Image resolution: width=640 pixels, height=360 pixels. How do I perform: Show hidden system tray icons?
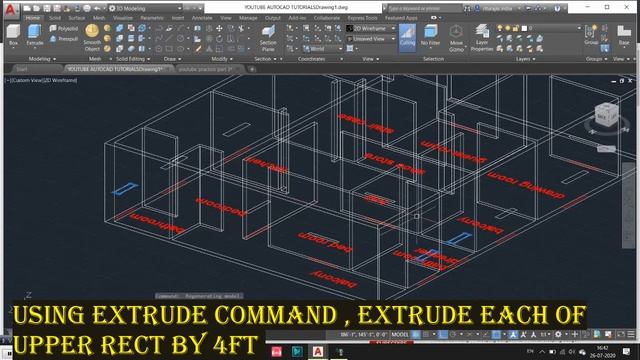point(542,351)
